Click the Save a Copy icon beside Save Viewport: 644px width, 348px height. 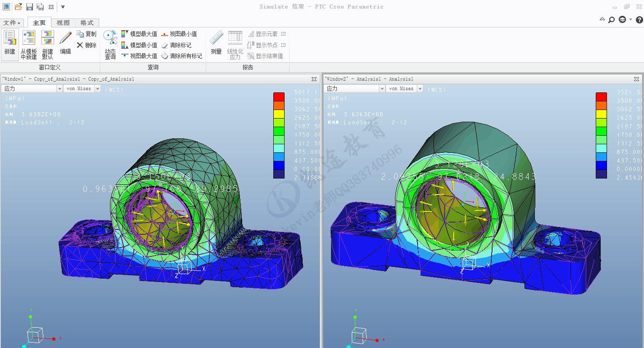[40, 7]
